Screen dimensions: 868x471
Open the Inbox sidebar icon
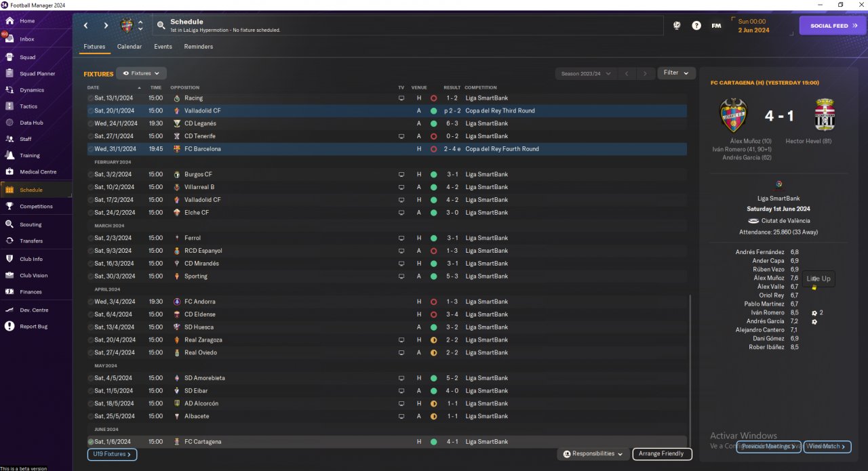tap(9, 39)
